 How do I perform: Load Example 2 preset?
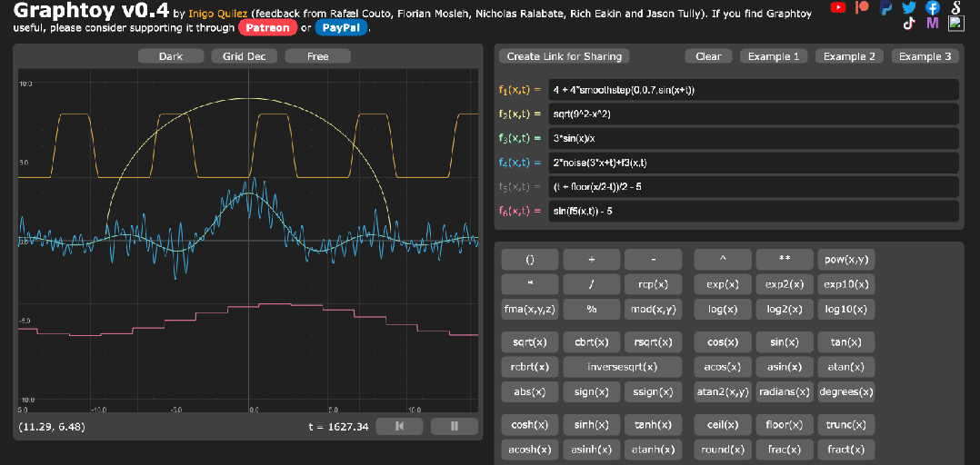[x=849, y=56]
